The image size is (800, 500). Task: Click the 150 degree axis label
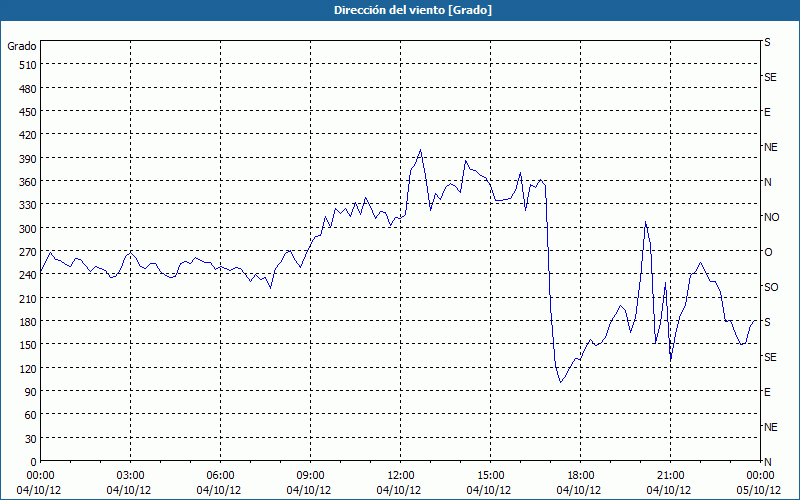pos(29,345)
